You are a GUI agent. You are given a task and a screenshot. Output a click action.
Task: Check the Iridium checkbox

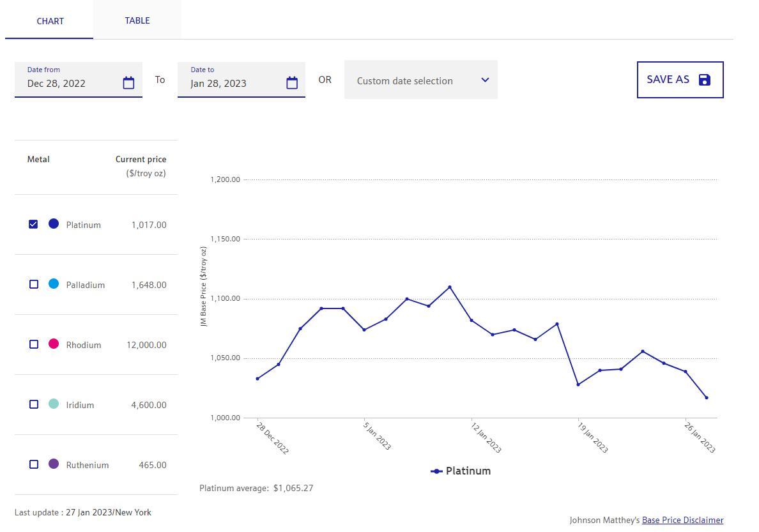[34, 404]
